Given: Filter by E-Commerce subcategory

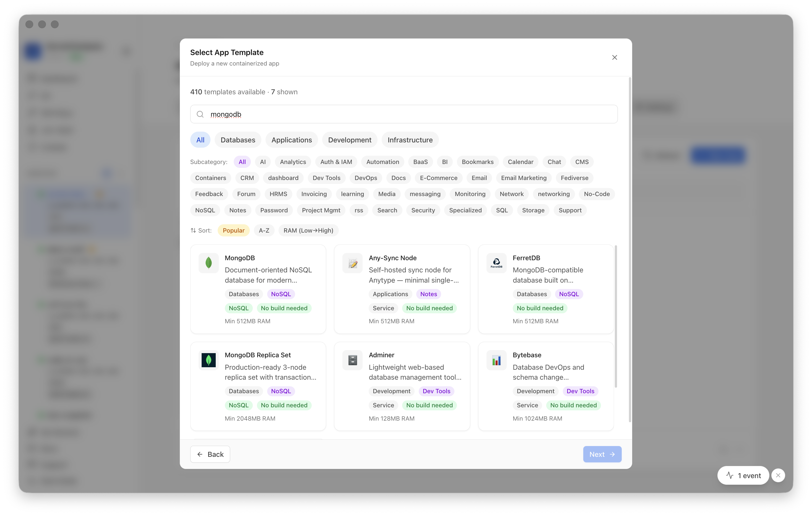Looking at the screenshot, I should tap(438, 178).
